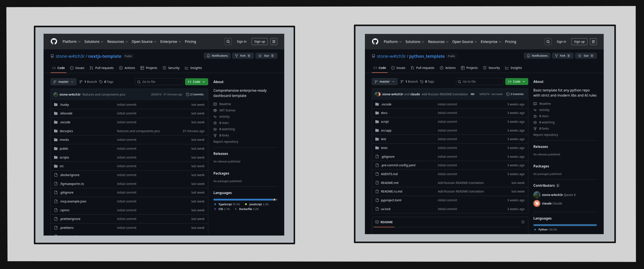Open appearance settings icon in nextjs-template header

click(274, 42)
